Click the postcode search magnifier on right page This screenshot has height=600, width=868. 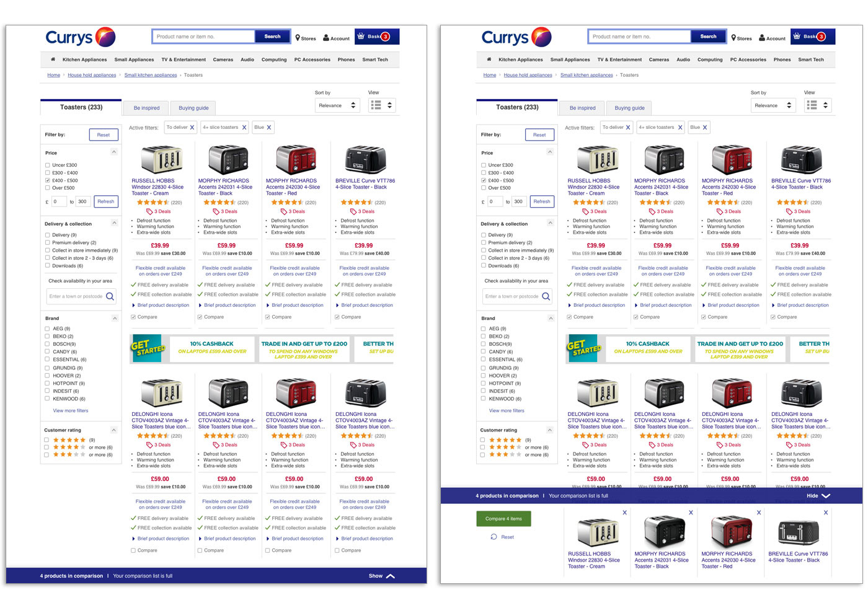[546, 296]
